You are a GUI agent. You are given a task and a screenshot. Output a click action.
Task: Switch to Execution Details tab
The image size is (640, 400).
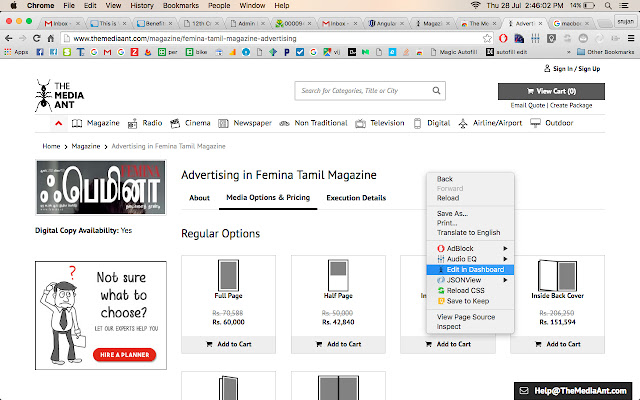point(356,198)
